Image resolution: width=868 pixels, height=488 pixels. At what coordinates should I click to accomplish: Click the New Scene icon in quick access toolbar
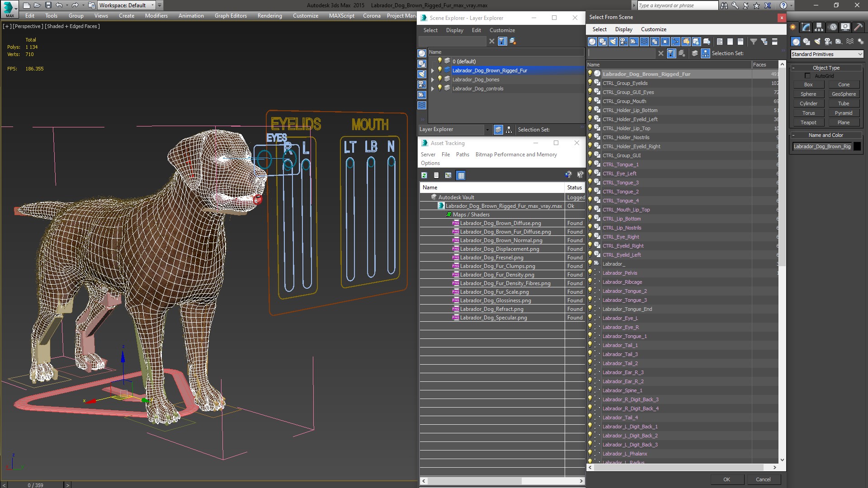pyautogui.click(x=26, y=5)
